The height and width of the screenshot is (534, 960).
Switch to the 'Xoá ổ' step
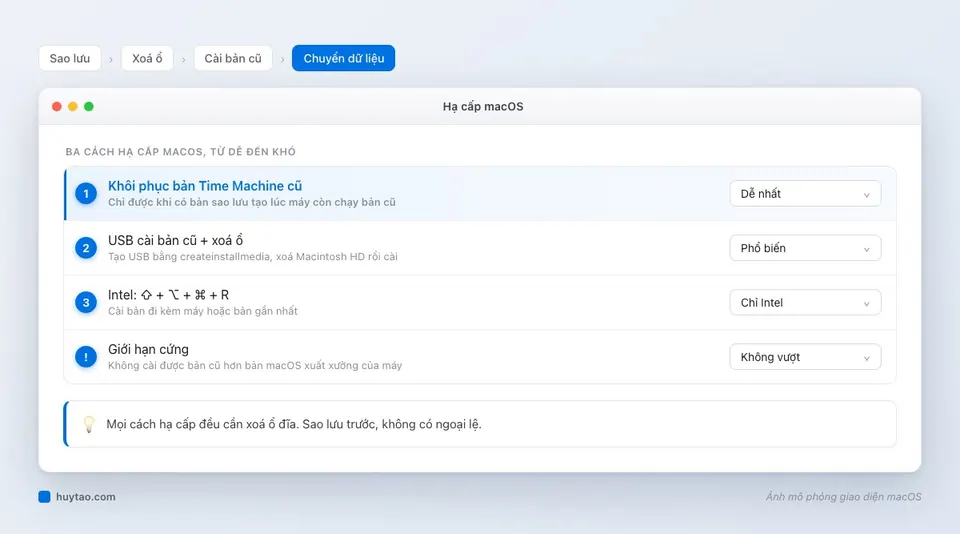pyautogui.click(x=147, y=58)
